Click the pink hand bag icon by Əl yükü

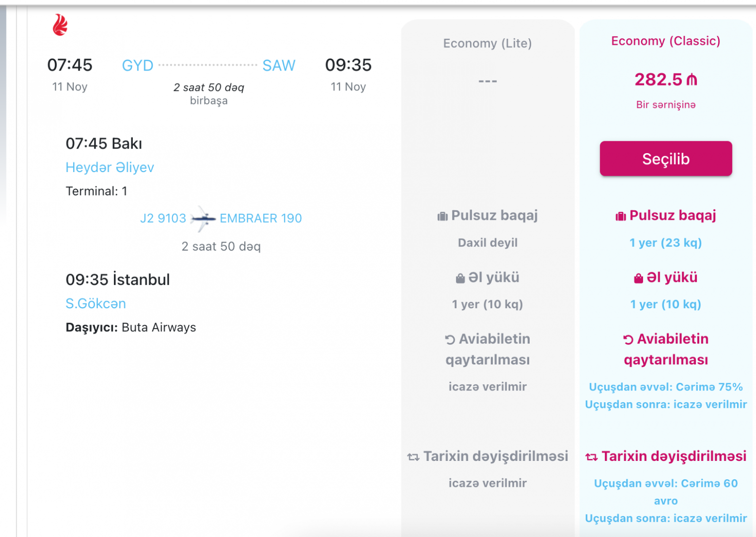[x=639, y=278]
